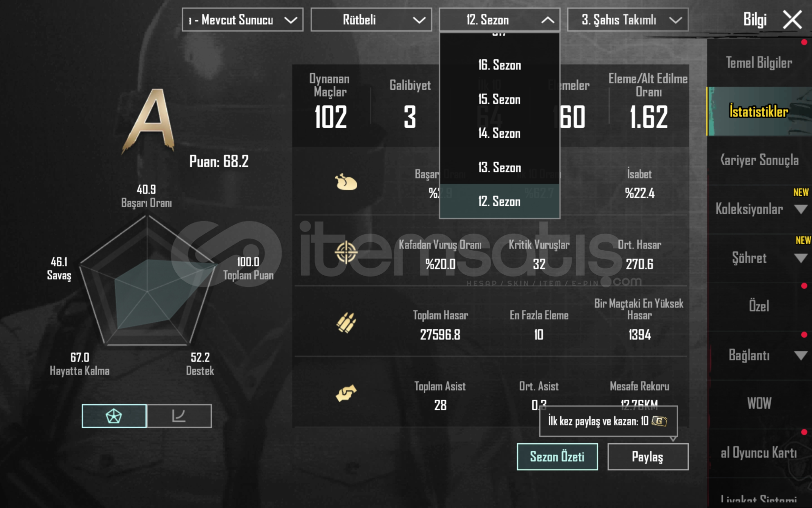Select 16. Sezon from the list
812x508 pixels.
click(x=500, y=65)
